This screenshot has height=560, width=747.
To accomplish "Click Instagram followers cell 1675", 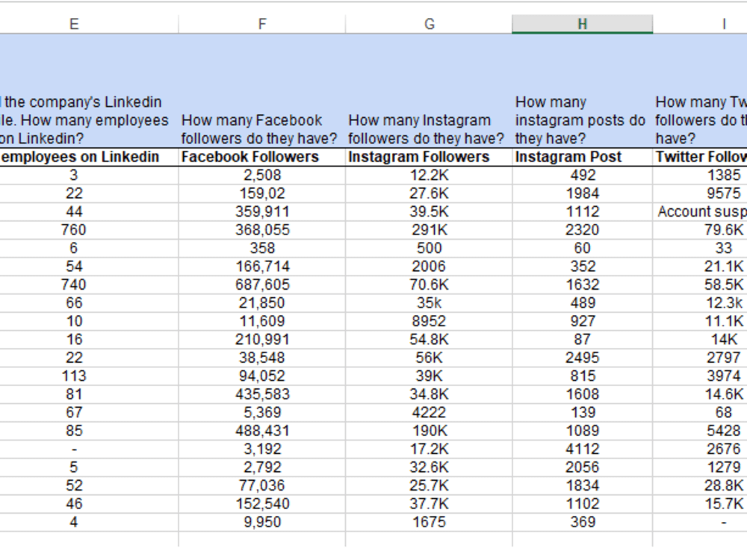I will click(429, 523).
